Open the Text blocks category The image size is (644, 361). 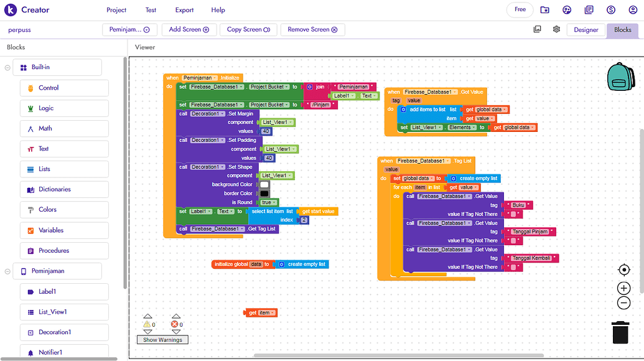64,149
